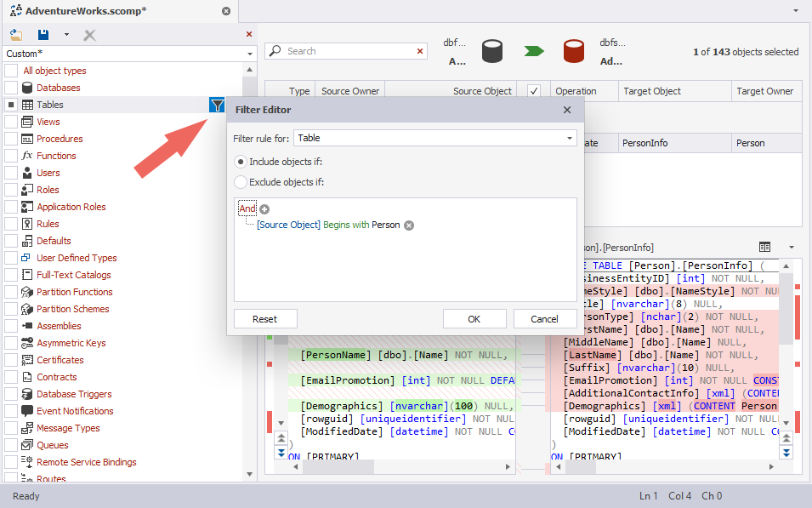812x508 pixels.
Task: Close the AdventureWorks.scomp document tab
Action: [226, 11]
